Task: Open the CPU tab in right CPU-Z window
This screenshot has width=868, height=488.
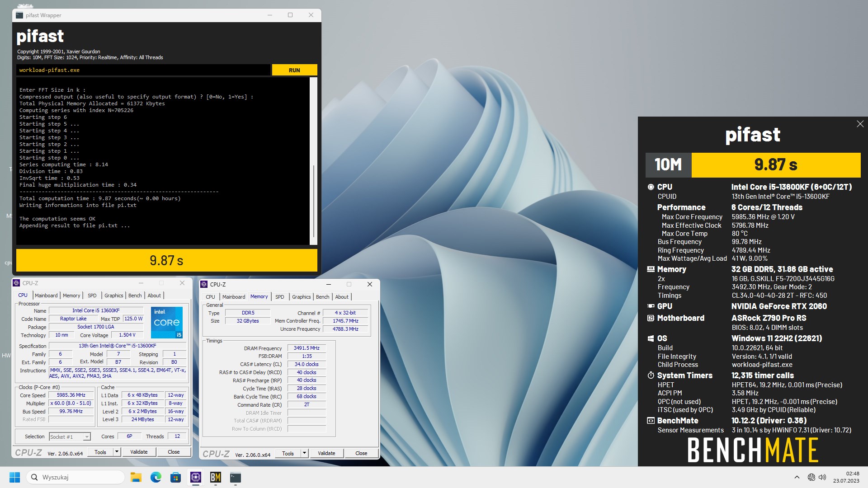Action: tap(211, 297)
